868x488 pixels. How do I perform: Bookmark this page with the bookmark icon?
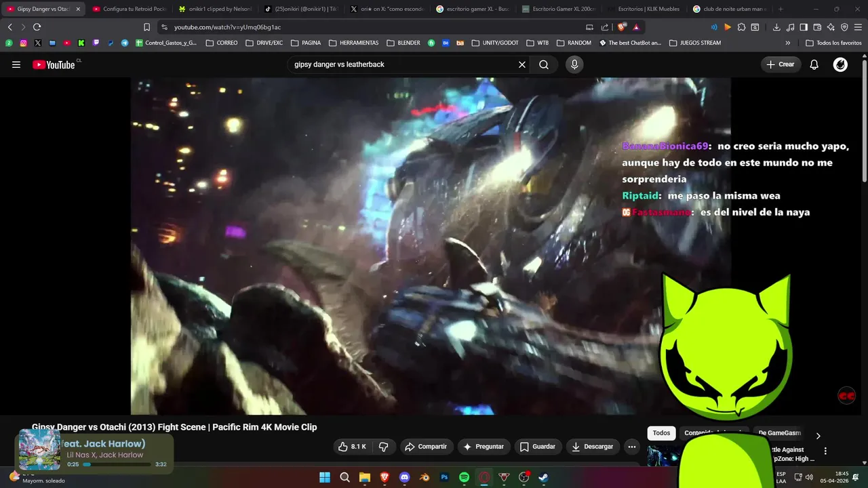coord(146,27)
